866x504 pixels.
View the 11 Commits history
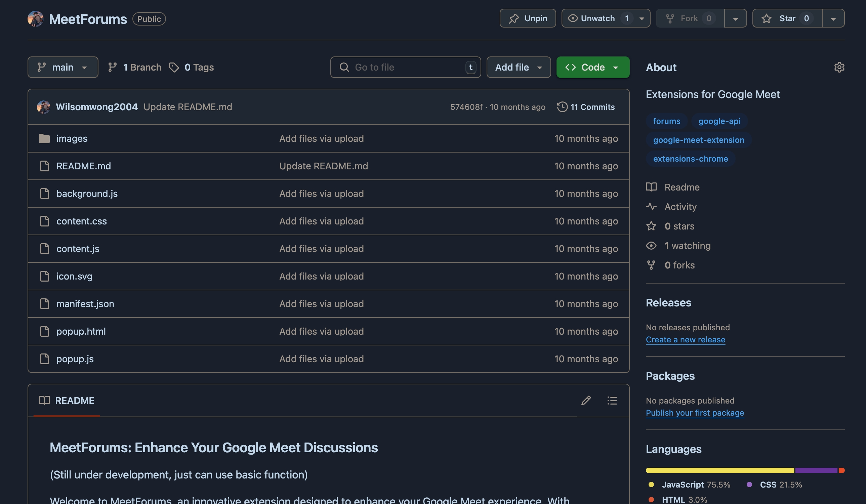point(586,107)
